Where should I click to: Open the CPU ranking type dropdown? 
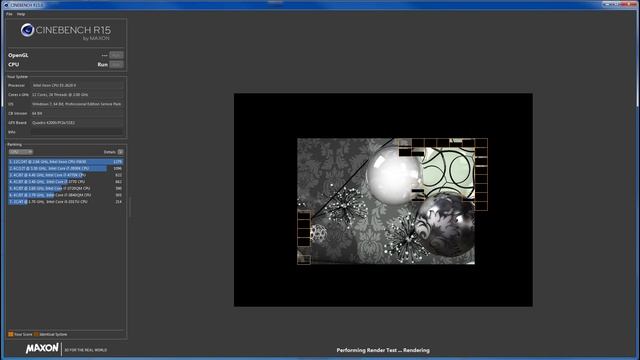pyautogui.click(x=20, y=152)
